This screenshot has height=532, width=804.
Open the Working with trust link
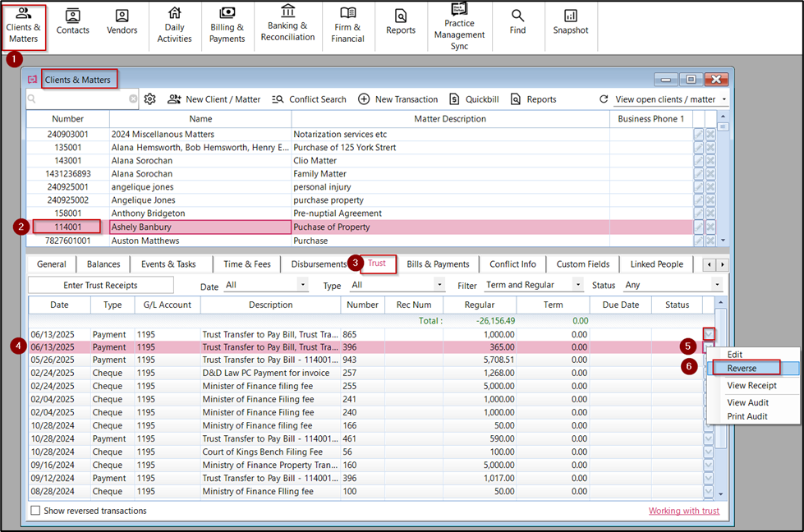[684, 510]
